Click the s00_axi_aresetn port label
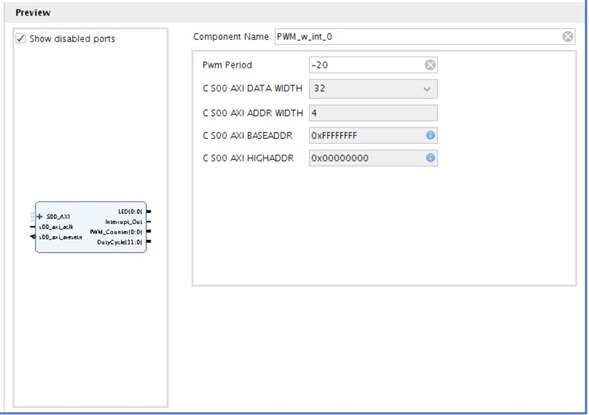Viewport: 589px width, 415px height. pyautogui.click(x=60, y=237)
